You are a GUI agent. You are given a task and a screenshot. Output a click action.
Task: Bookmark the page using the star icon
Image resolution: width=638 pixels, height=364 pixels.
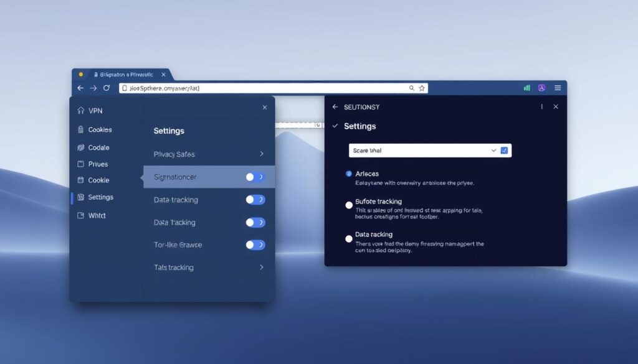(422, 88)
